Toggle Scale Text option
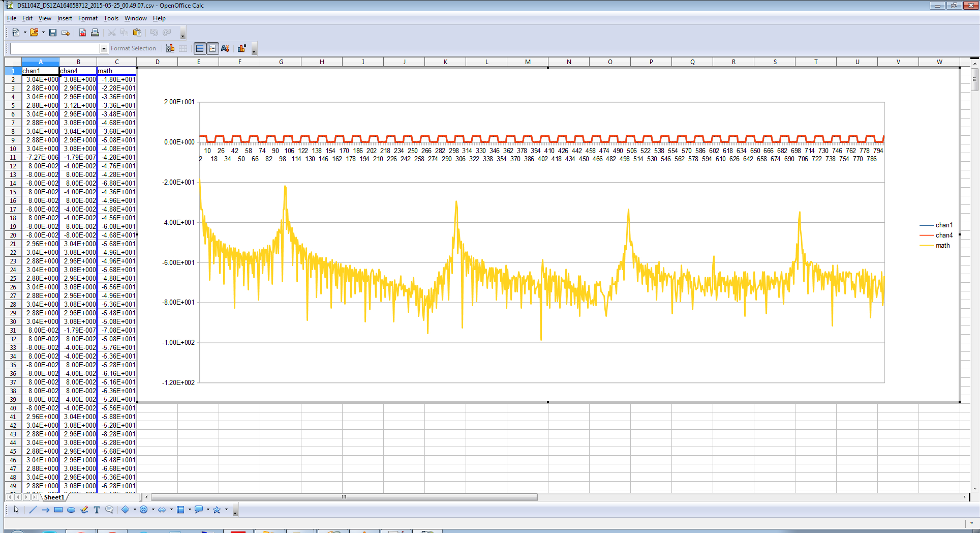 (225, 48)
